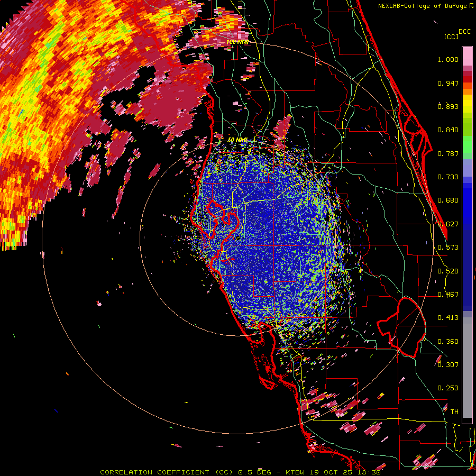The height and width of the screenshot is (476, 476).
Task: Click the 0.253 scale value
Action: click(x=448, y=388)
